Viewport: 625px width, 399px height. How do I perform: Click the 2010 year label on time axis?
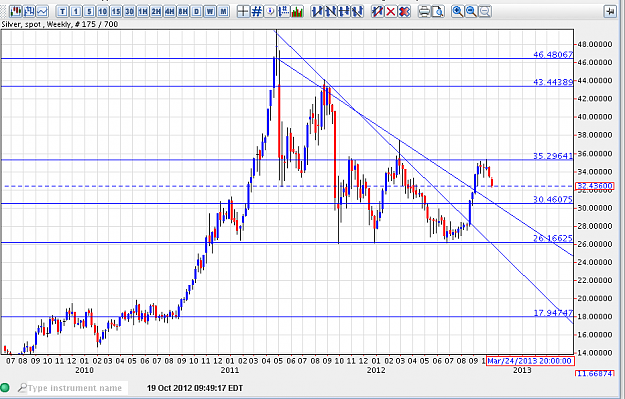(84, 370)
